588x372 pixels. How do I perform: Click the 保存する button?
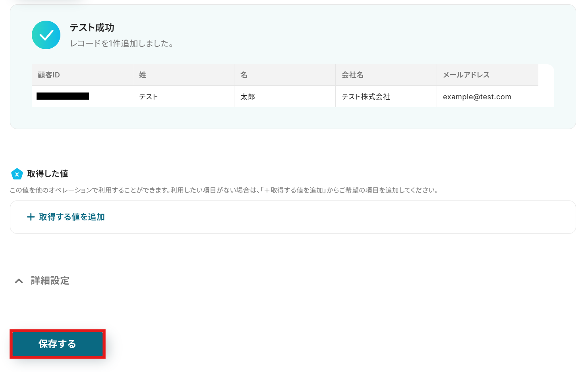click(58, 344)
